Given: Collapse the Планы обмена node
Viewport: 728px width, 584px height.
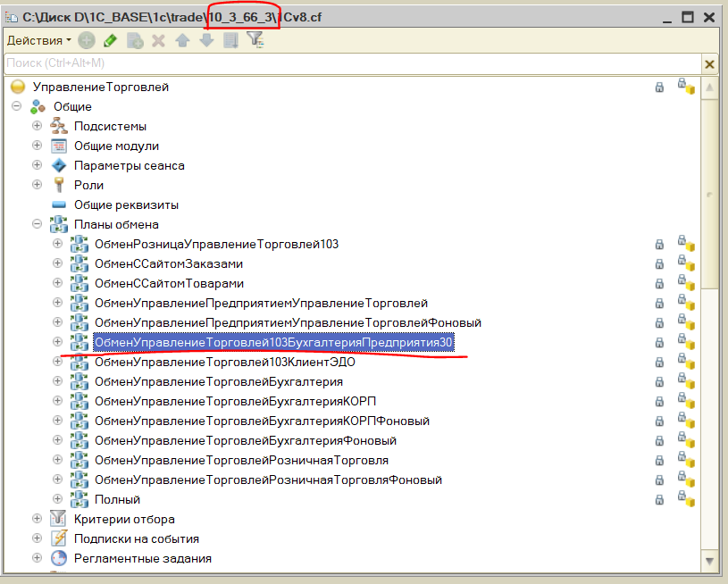Looking at the screenshot, I should pyautogui.click(x=38, y=224).
